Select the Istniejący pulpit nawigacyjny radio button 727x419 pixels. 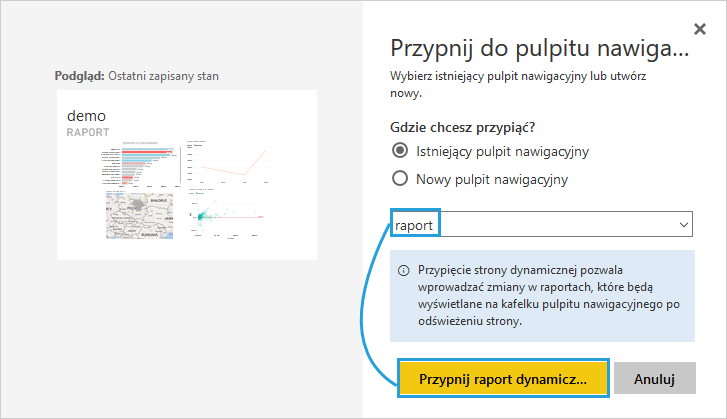[400, 152]
